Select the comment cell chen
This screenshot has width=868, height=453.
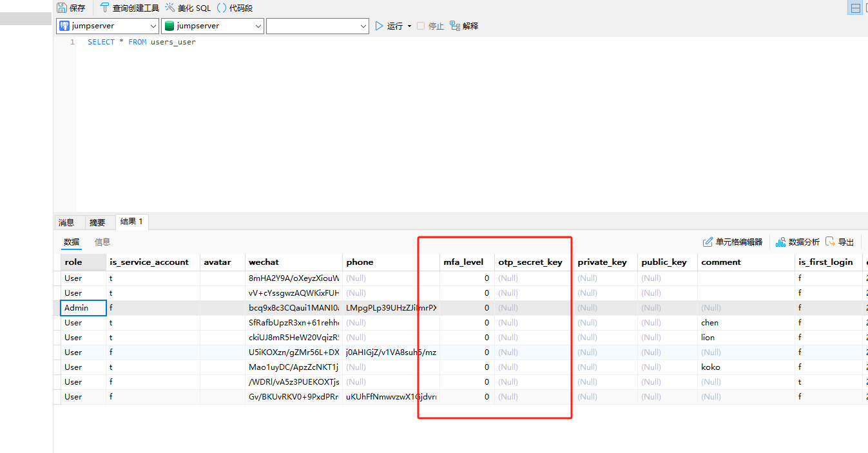[746, 323]
